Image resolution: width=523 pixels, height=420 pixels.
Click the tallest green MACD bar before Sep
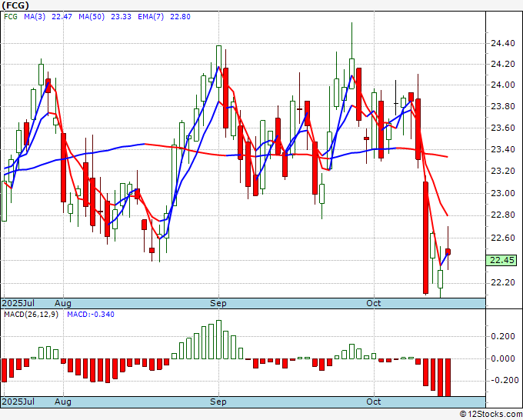[x=218, y=339]
